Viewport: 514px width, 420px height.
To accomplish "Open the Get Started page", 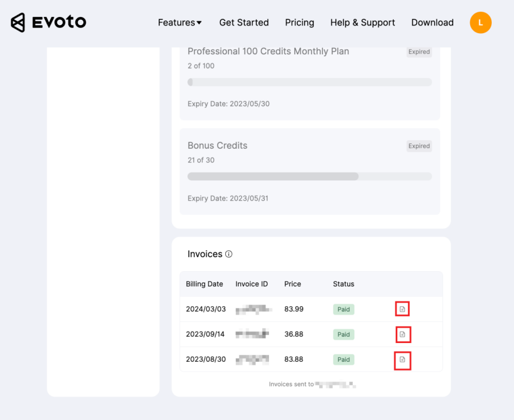I will click(244, 23).
